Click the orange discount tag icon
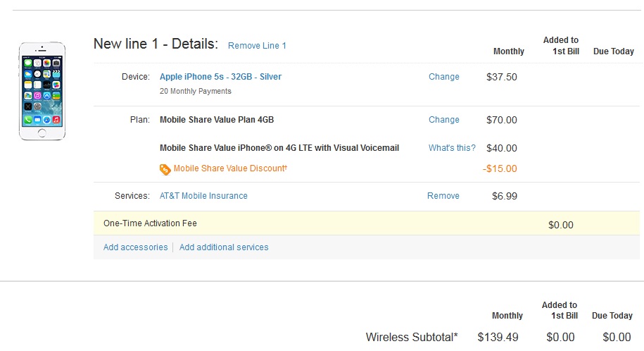Screen dimensions: 644x351 [x=165, y=169]
